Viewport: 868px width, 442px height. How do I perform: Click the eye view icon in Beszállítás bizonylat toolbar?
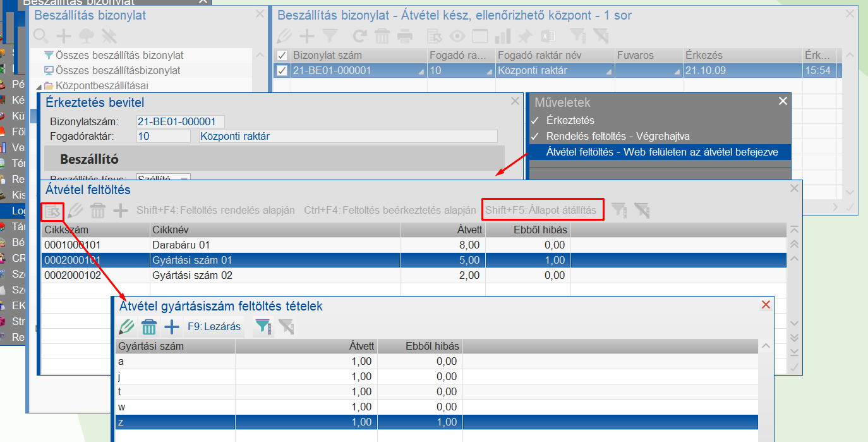(x=457, y=36)
